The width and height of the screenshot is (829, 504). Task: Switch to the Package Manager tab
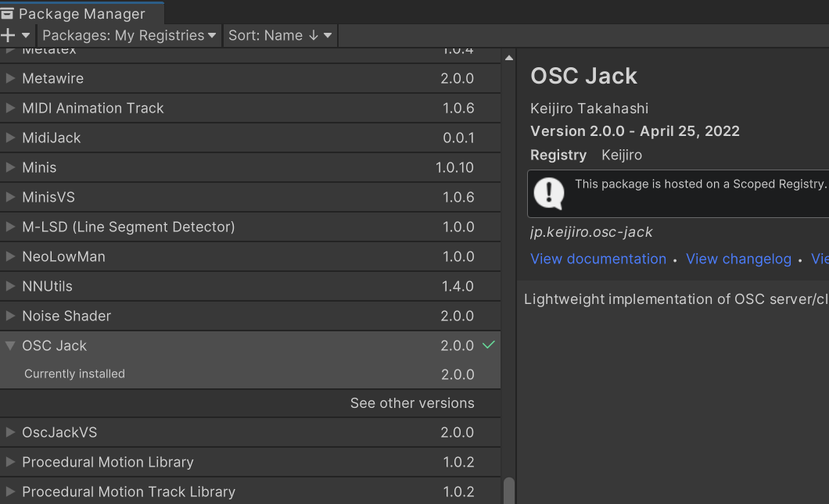click(82, 14)
